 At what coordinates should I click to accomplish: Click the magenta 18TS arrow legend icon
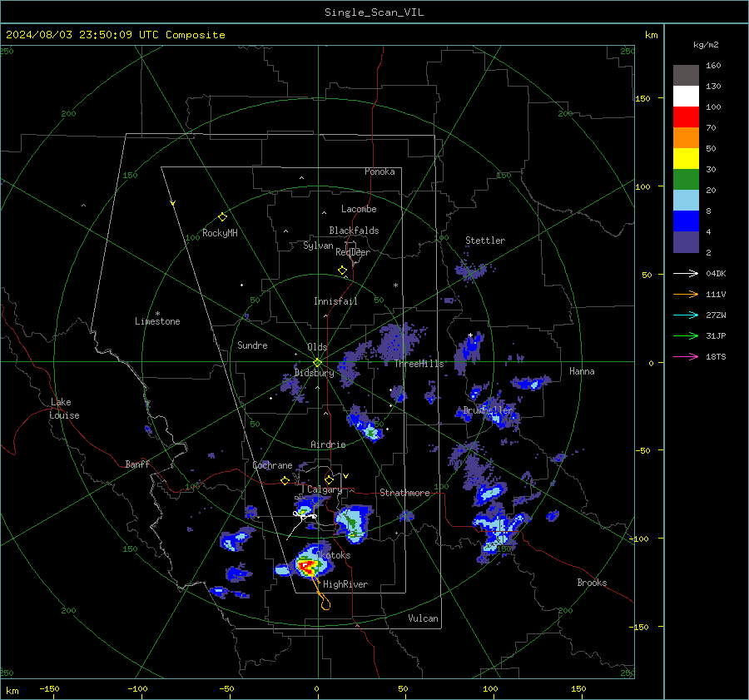tap(686, 356)
